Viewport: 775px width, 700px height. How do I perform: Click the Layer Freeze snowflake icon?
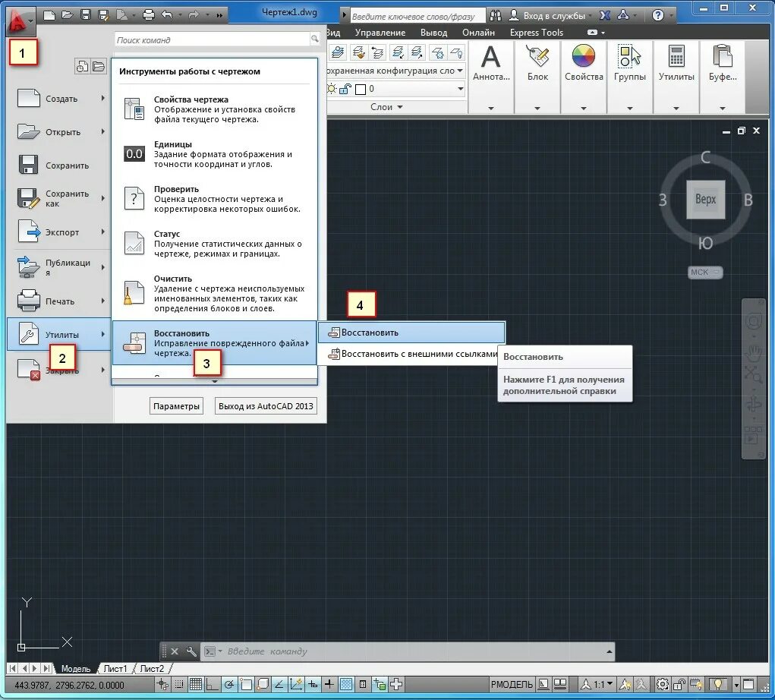point(437,52)
